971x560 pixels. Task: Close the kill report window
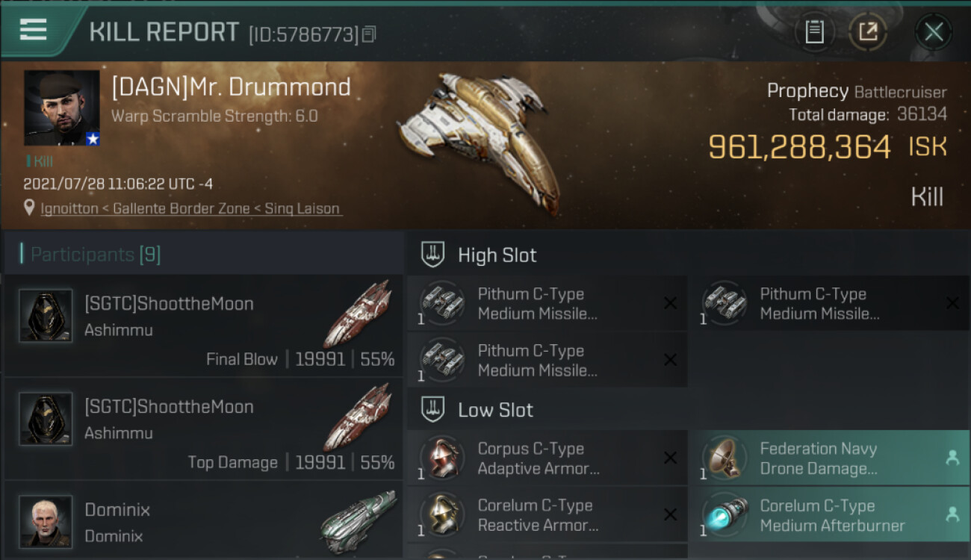(x=934, y=32)
